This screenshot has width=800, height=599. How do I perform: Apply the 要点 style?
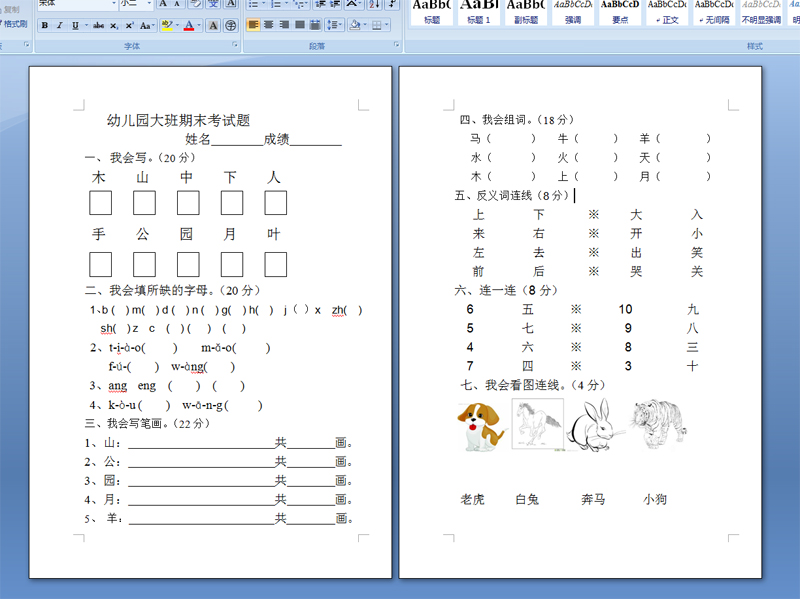pyautogui.click(x=619, y=12)
